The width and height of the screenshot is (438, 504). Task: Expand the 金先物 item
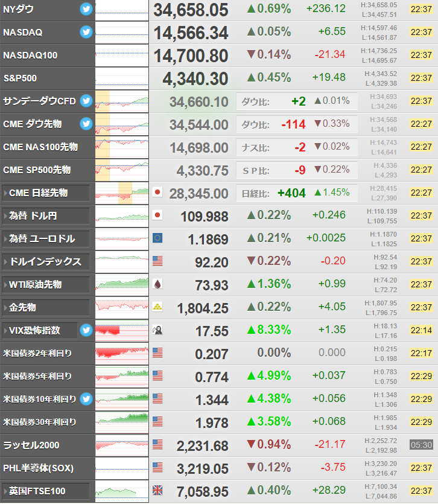[46, 308]
